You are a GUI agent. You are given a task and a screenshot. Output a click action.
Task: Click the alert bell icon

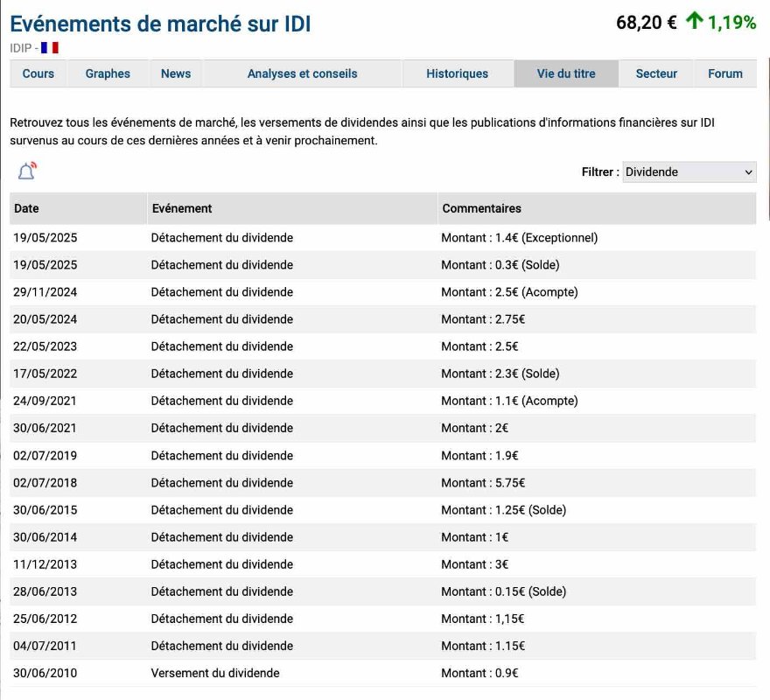click(x=27, y=171)
